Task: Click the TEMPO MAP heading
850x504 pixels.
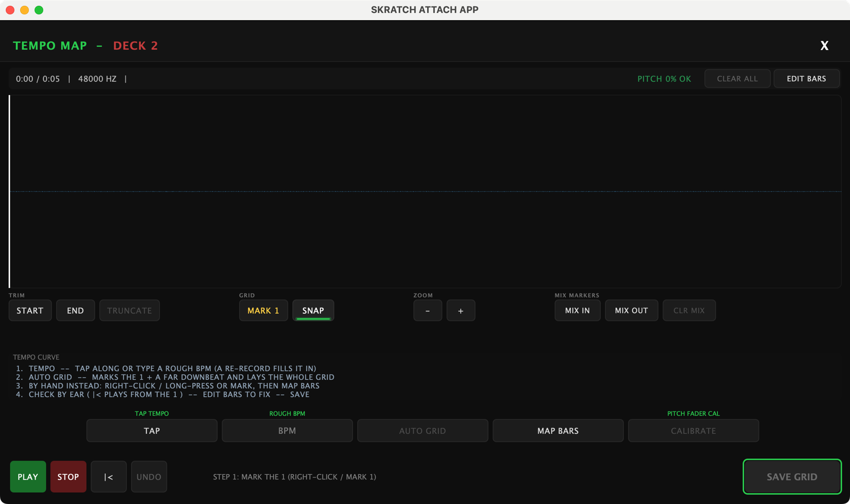Action: [x=50, y=46]
